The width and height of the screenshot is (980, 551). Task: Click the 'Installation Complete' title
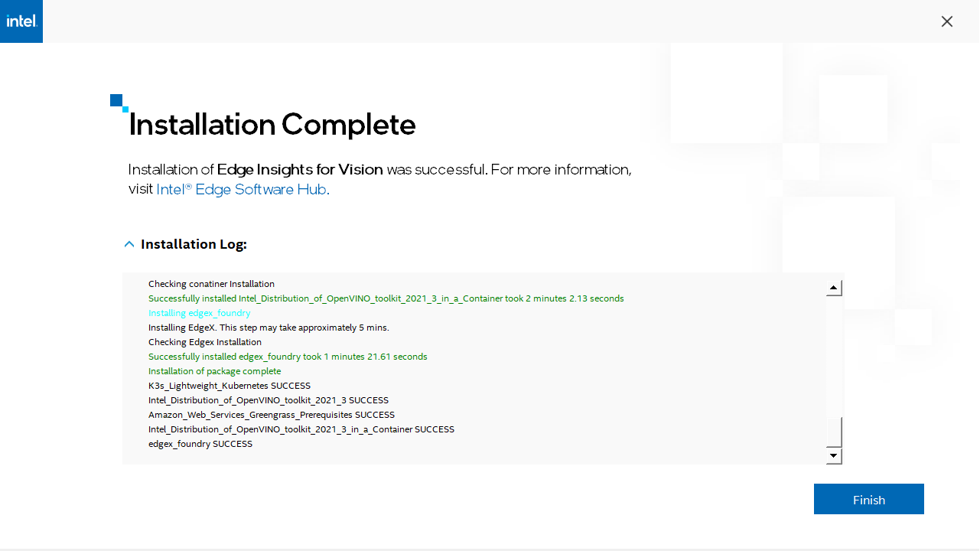pyautogui.click(x=272, y=124)
